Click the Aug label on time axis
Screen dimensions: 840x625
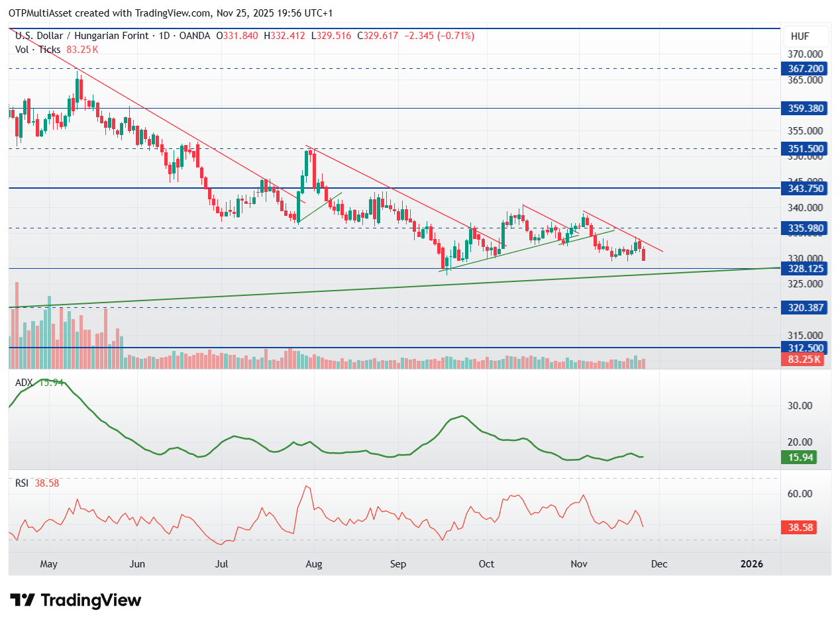pos(313,564)
